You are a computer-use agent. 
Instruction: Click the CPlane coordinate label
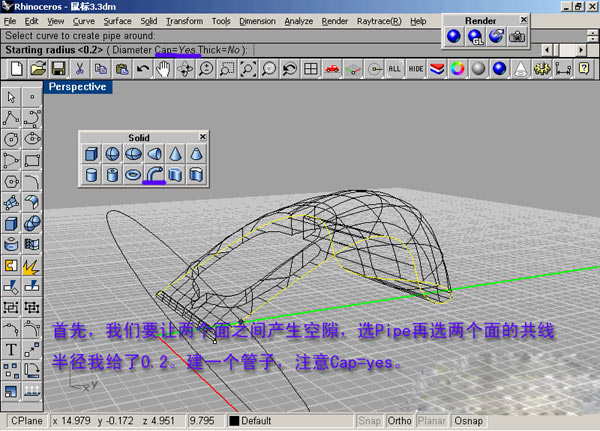27,421
